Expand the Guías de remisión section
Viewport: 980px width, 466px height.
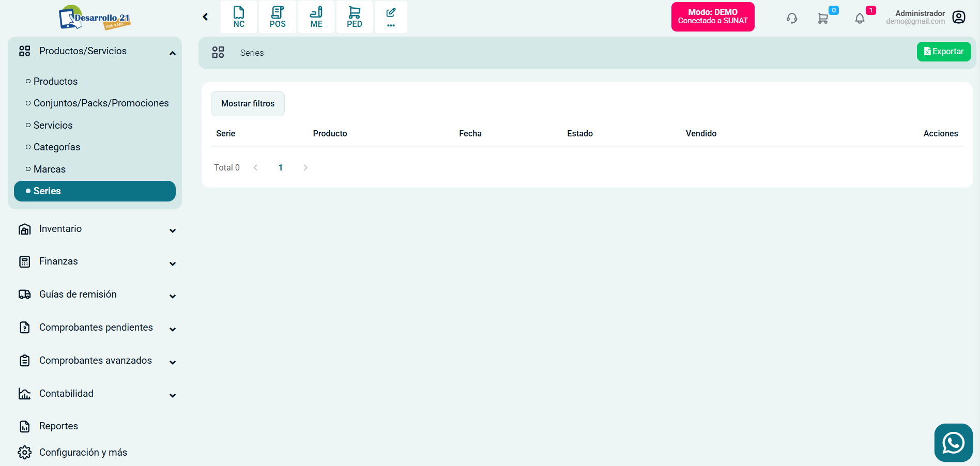173,296
